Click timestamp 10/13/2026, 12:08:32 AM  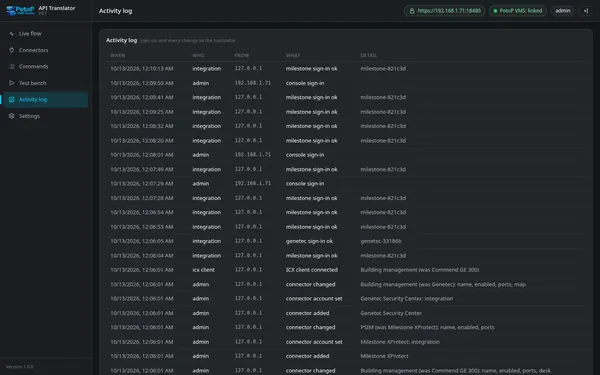tap(142, 126)
